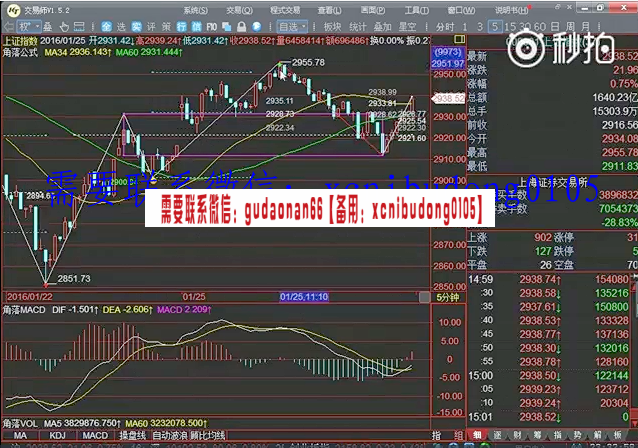Switch to the 自动波浪 indicator tab

[170, 436]
